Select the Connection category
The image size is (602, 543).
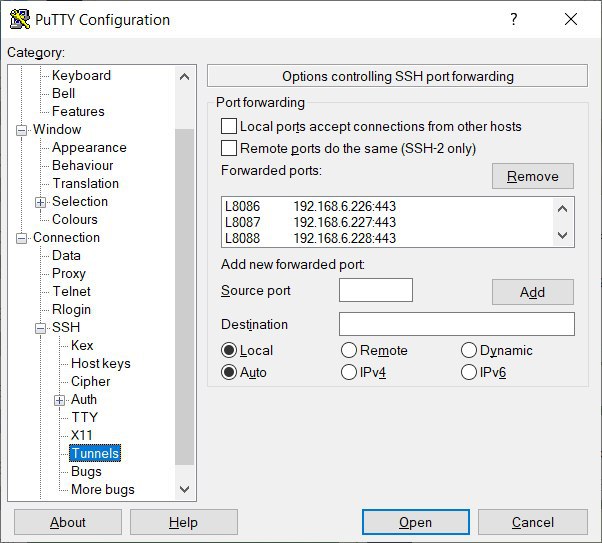click(66, 238)
